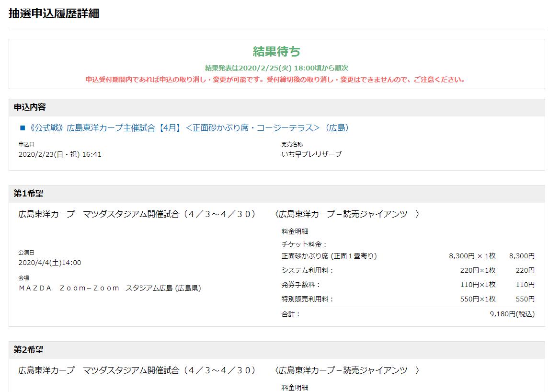This screenshot has width=549, height=392.
Task: Click the 110円×1枚 issuing fee quantity
Action: coord(478,285)
